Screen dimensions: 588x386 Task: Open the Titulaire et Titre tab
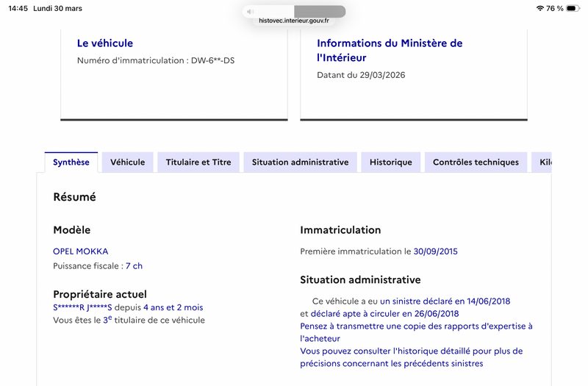click(198, 162)
